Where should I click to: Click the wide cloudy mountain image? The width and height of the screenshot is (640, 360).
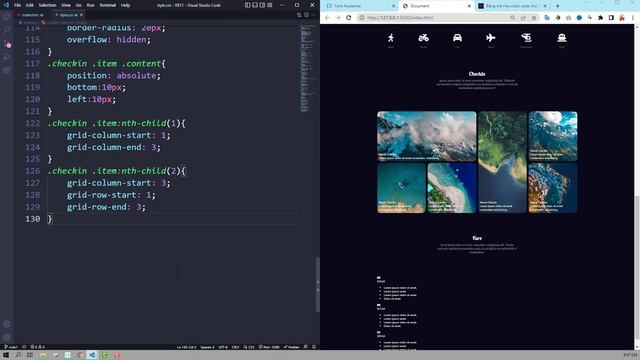pyautogui.click(x=427, y=136)
